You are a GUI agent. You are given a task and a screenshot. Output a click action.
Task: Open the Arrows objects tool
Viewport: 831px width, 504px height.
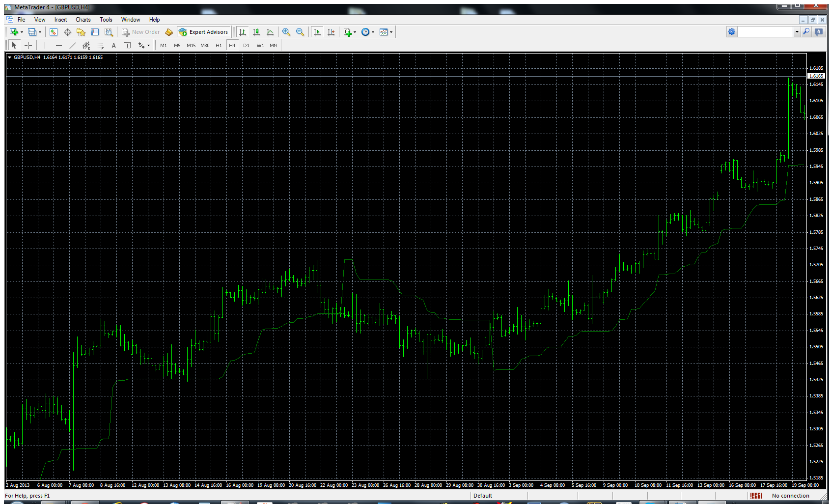[141, 45]
